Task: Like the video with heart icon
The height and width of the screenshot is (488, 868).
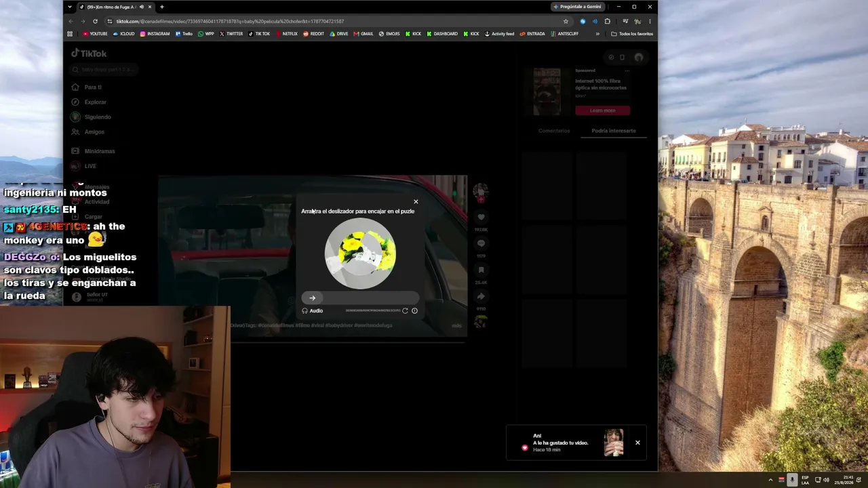Action: [481, 217]
